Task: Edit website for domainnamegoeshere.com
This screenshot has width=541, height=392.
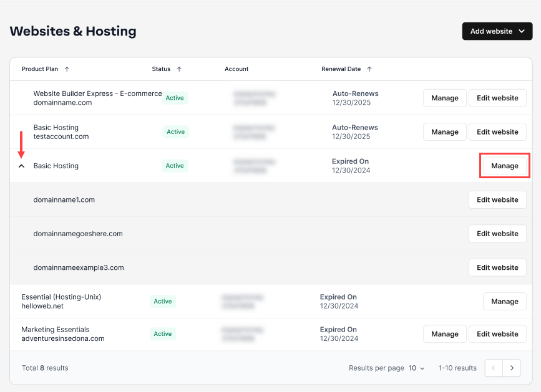Action: coord(497,234)
